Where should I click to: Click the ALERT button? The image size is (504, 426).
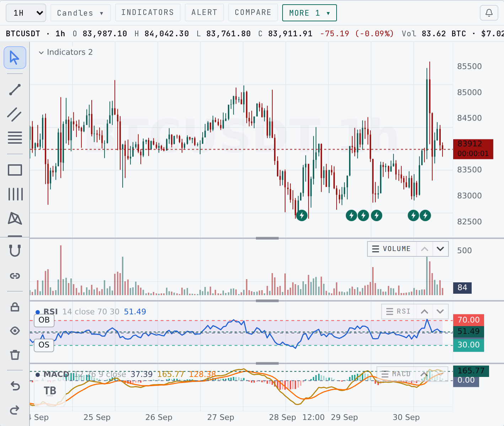tap(204, 13)
